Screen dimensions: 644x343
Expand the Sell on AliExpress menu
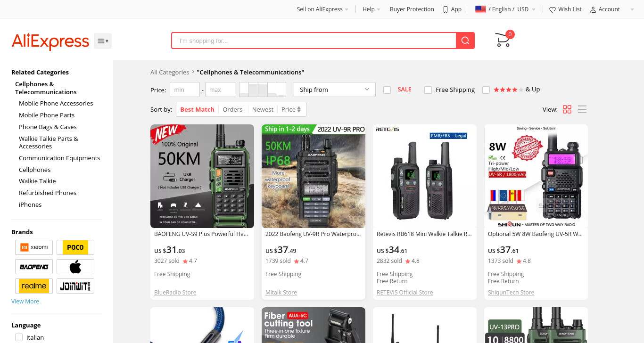coord(322,9)
